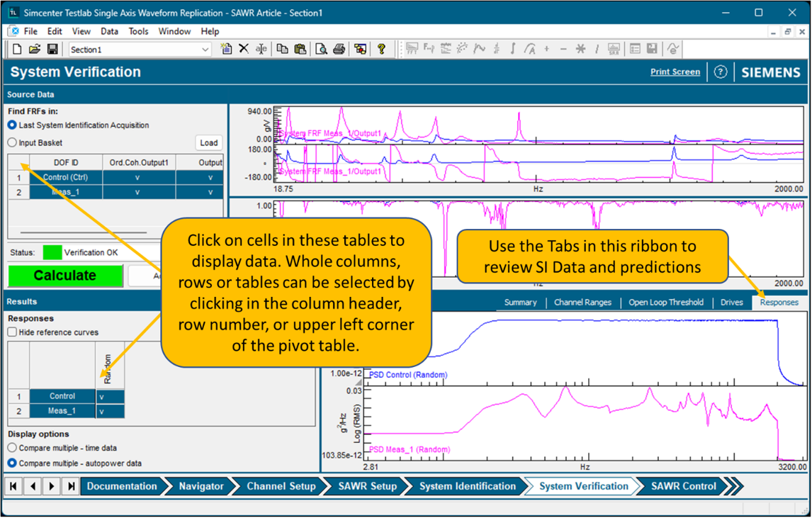Viewport: 812px width, 518px height.
Task: Click the printer icon
Action: 339,49
